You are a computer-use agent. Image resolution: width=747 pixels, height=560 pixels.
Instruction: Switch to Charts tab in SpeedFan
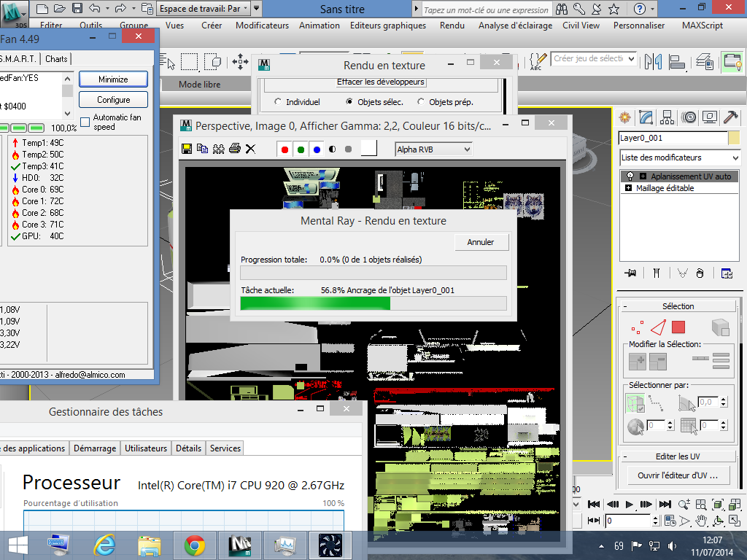click(x=56, y=58)
